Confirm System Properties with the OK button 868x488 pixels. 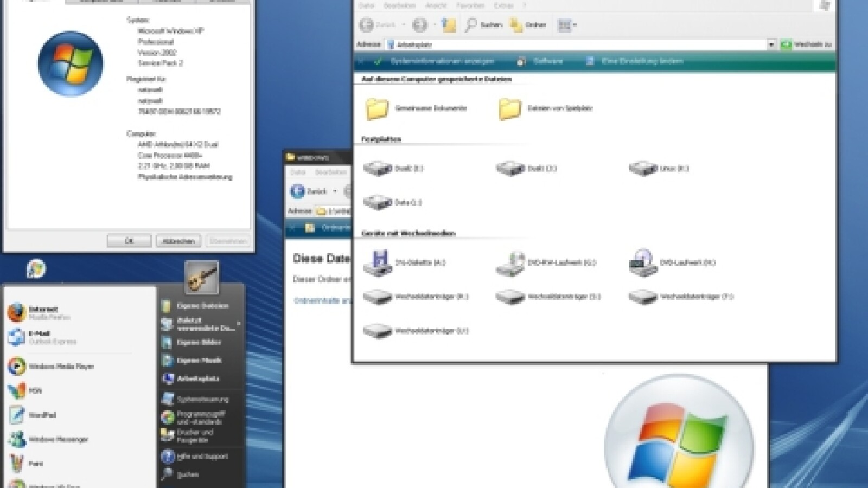(x=129, y=240)
